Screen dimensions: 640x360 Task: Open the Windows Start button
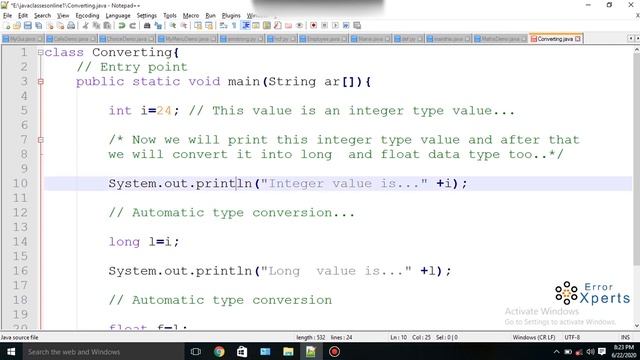coord(11,352)
